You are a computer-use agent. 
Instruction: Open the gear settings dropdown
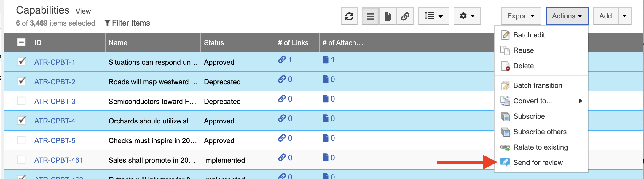467,16
